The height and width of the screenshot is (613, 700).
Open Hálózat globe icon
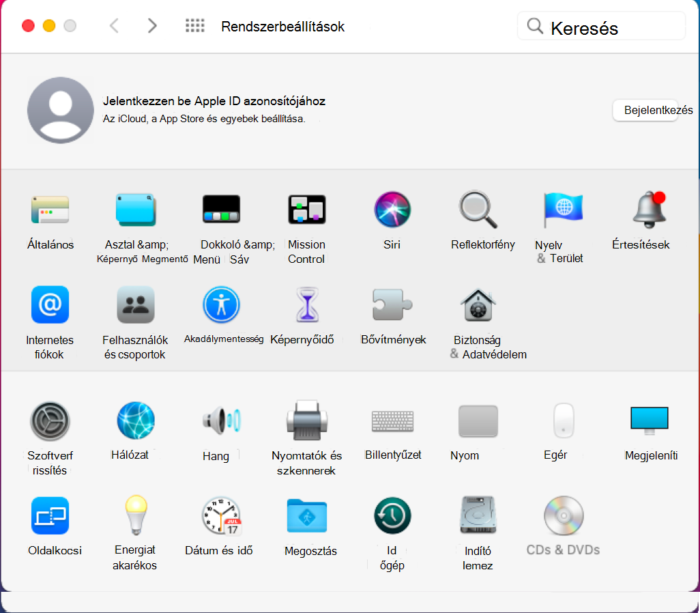[136, 420]
